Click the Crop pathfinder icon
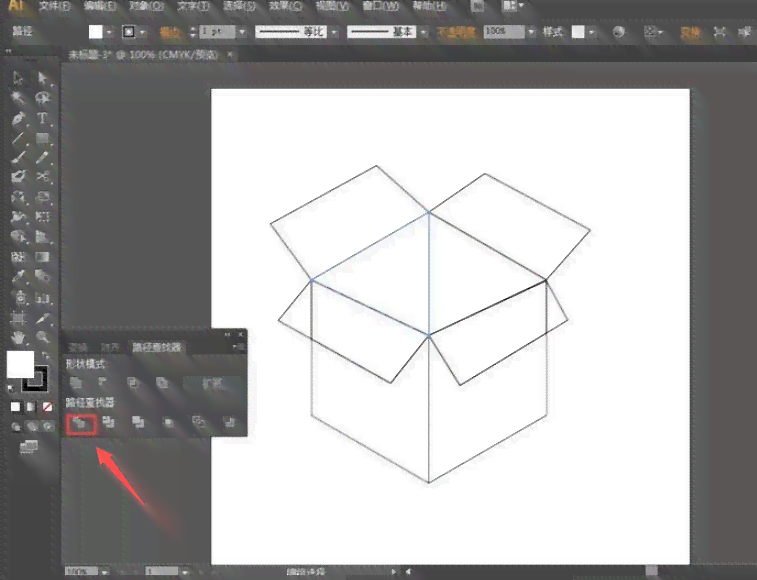Viewport: 757px width, 580px height. coord(169,423)
